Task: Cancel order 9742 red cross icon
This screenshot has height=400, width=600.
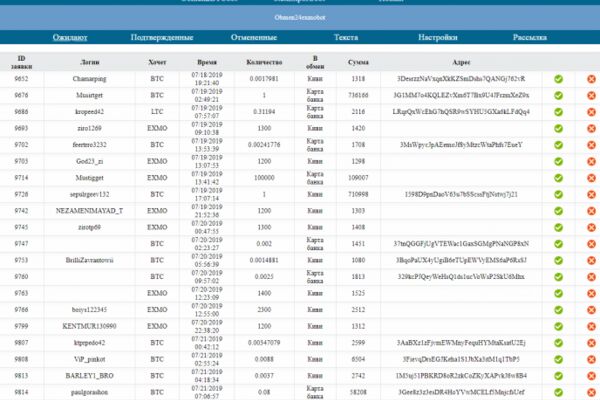Action: [x=592, y=211]
